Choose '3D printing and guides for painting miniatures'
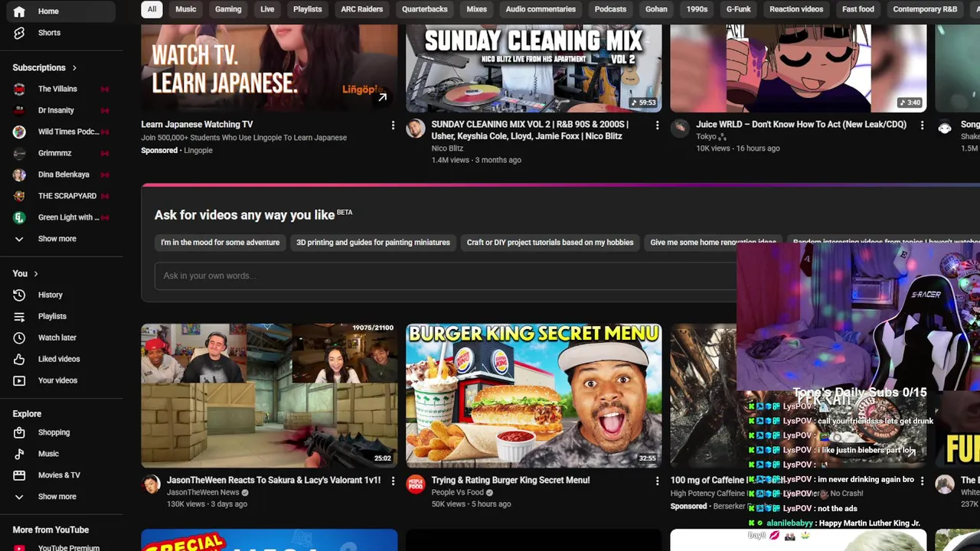The image size is (980, 551). pos(373,243)
